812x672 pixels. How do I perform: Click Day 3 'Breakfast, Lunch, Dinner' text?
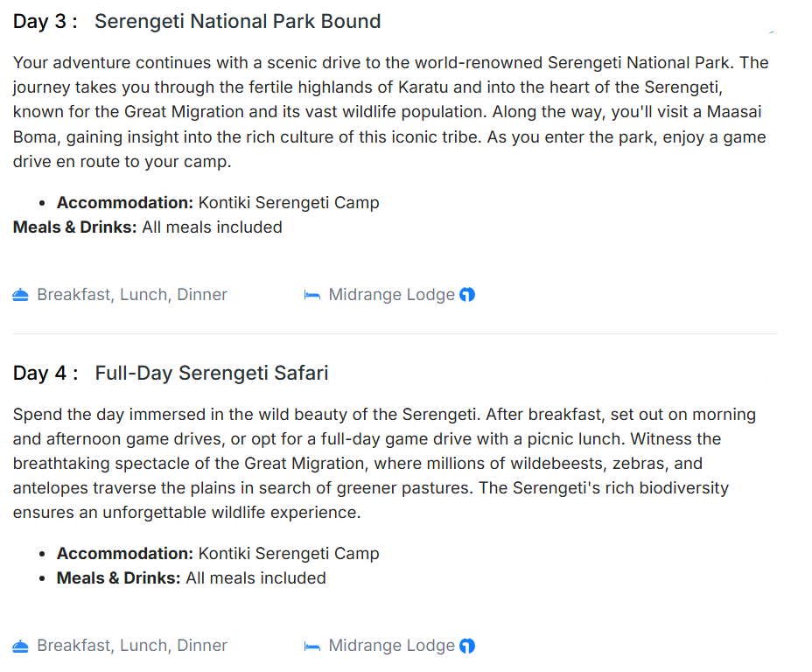tap(132, 295)
